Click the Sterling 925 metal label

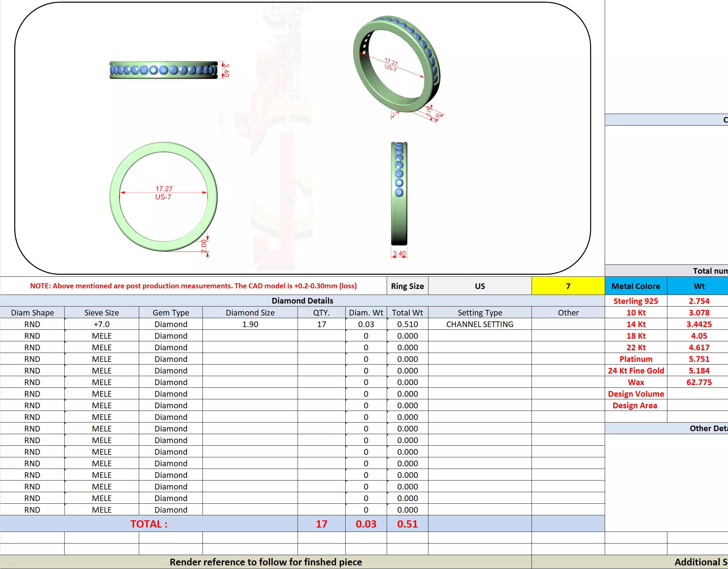click(x=635, y=301)
